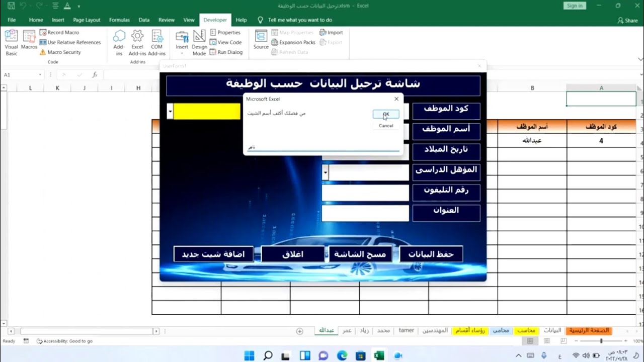This screenshot has width=644, height=362.
Task: Open the Data ribbon tab
Action: [x=144, y=20]
